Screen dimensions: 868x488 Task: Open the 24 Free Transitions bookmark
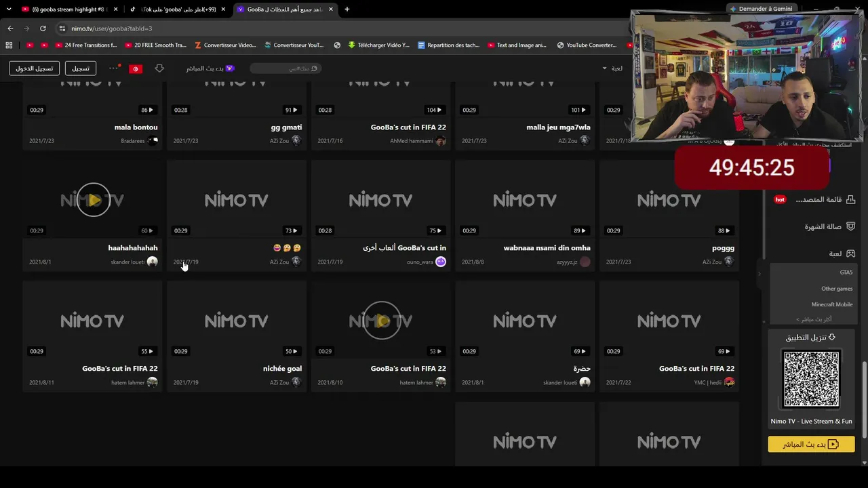[x=85, y=45]
